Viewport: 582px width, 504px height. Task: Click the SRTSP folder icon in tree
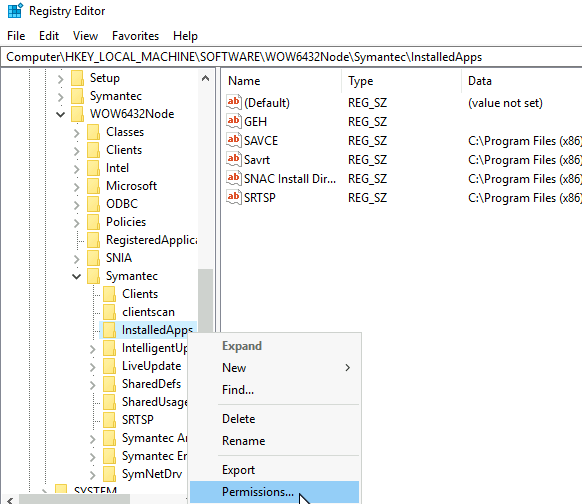click(109, 420)
